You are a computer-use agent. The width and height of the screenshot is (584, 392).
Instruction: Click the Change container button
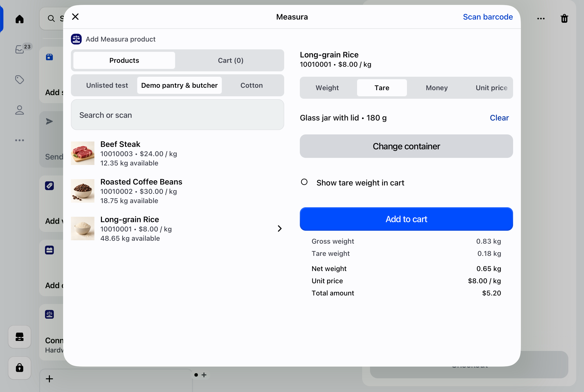[406, 146]
